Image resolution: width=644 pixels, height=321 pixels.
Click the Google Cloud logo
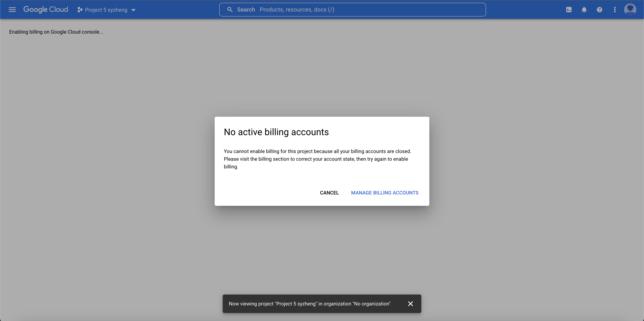[45, 10]
